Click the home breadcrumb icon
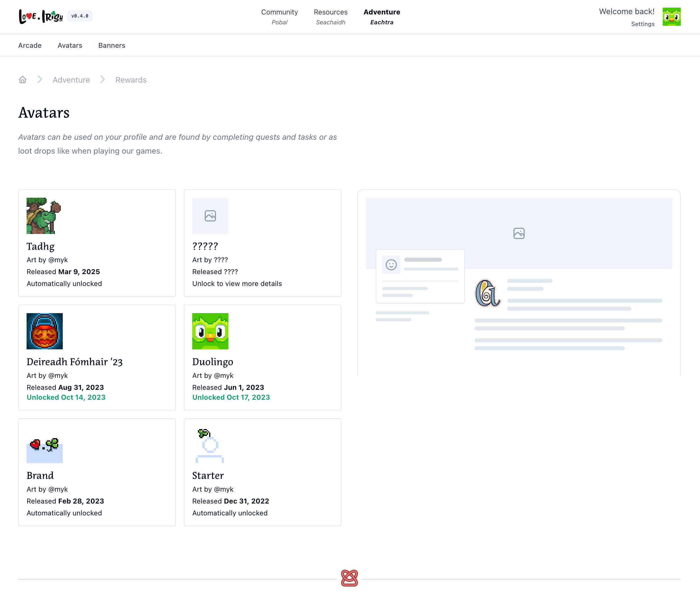Screen dimensions: 700x611 (23, 80)
